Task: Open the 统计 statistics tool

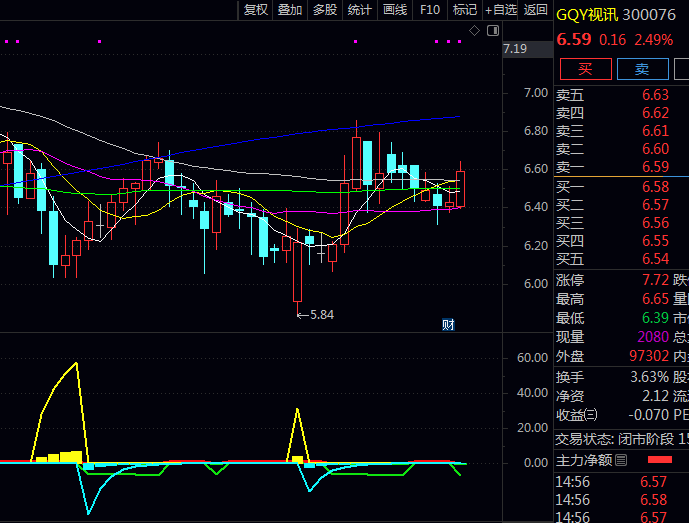Action: point(360,10)
